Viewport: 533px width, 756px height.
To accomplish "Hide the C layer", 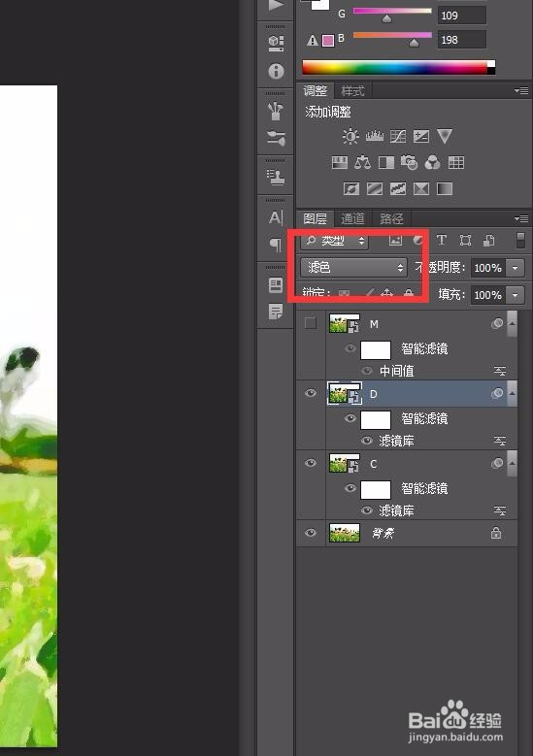I will click(310, 463).
